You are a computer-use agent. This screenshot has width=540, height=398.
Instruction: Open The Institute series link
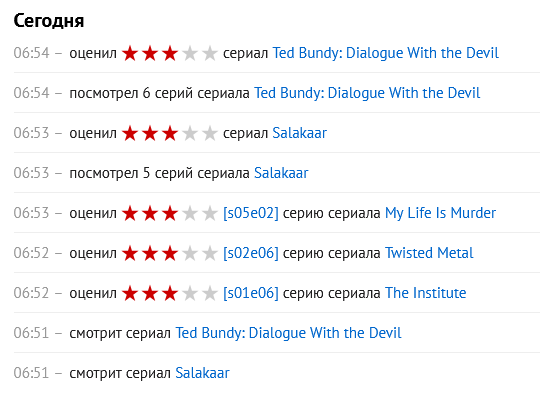(426, 293)
